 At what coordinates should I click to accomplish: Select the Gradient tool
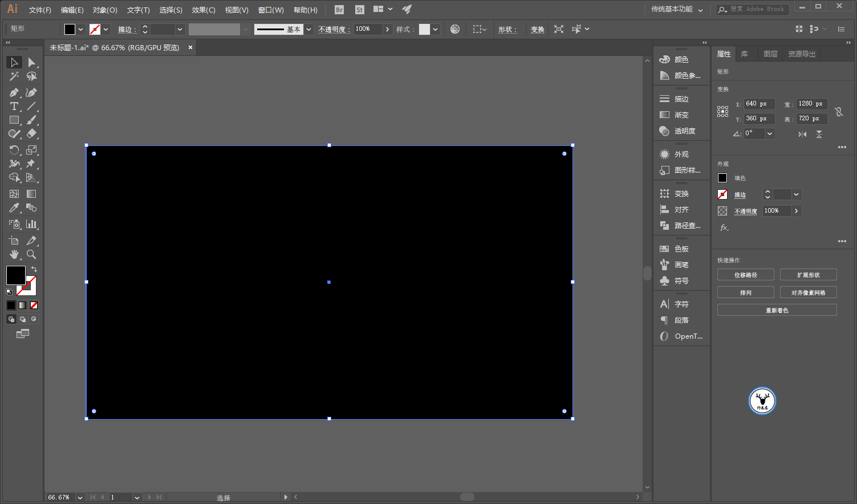[x=31, y=194]
